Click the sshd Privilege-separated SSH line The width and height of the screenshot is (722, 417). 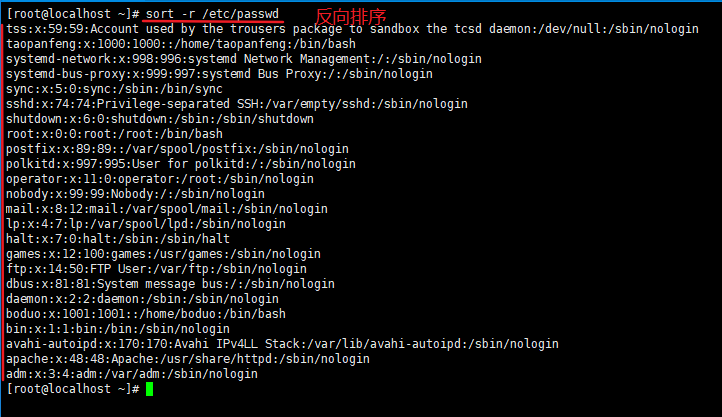(237, 104)
